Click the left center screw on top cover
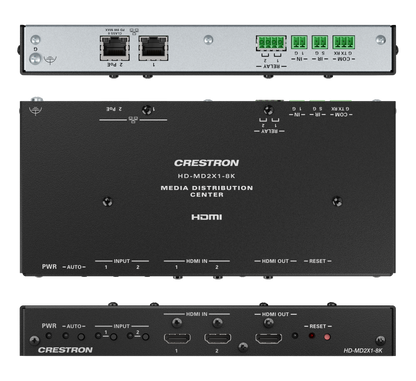Image resolution: width=416 pixels, height=381 pixels. [x=107, y=202]
